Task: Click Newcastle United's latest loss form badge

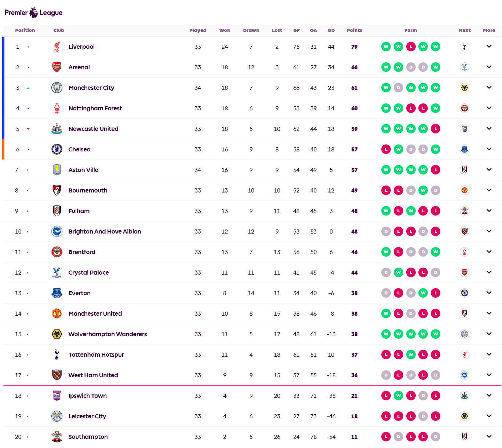Action: tap(436, 129)
